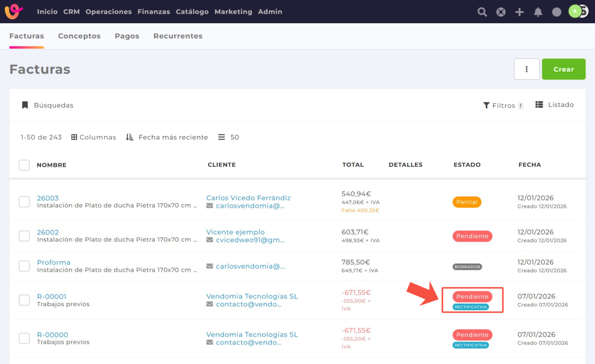Open the three-dot more options button
This screenshot has width=595, height=364.
pyautogui.click(x=526, y=69)
